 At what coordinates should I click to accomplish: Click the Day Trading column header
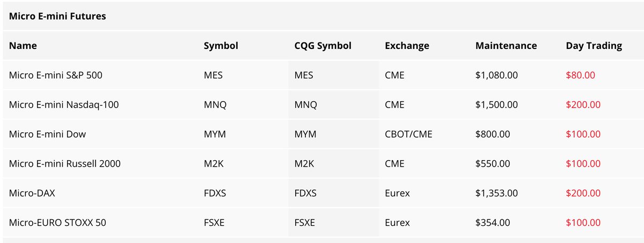(594, 46)
